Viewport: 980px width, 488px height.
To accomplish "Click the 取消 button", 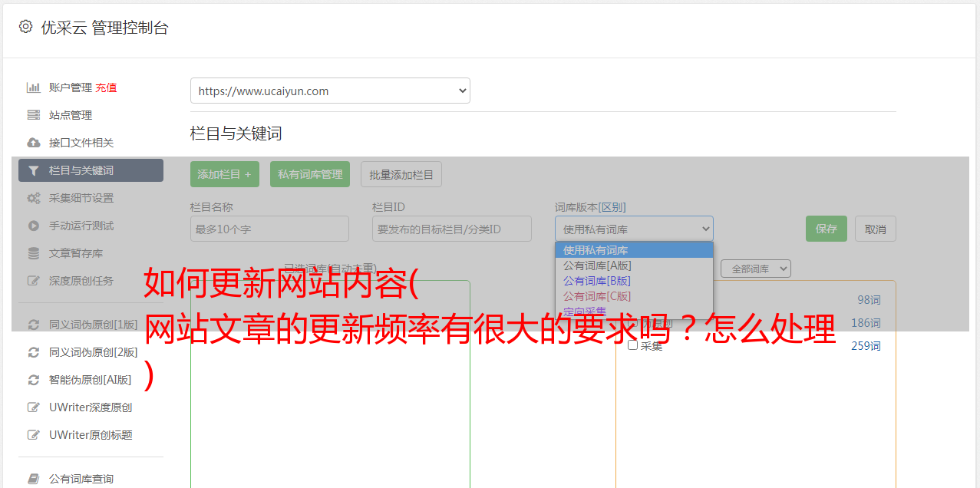I will (876, 229).
